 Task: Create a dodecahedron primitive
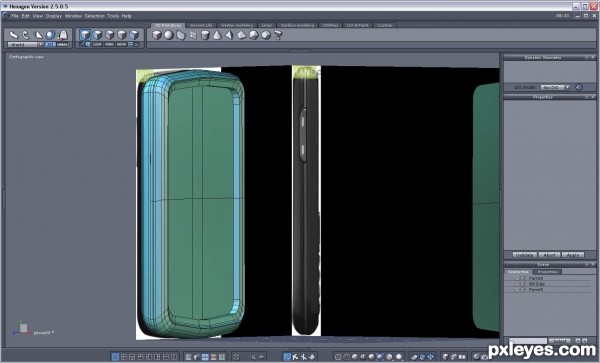[x=254, y=35]
